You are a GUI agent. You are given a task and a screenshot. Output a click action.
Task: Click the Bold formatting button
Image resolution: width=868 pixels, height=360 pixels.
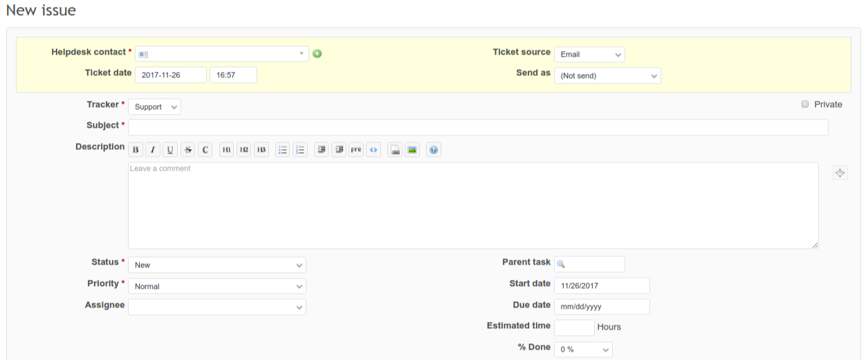pos(136,150)
